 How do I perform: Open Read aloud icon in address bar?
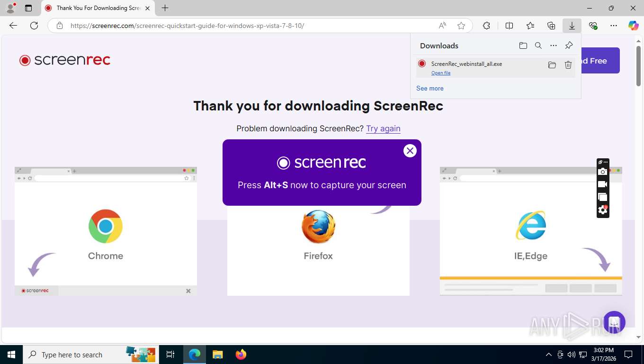[442, 26]
